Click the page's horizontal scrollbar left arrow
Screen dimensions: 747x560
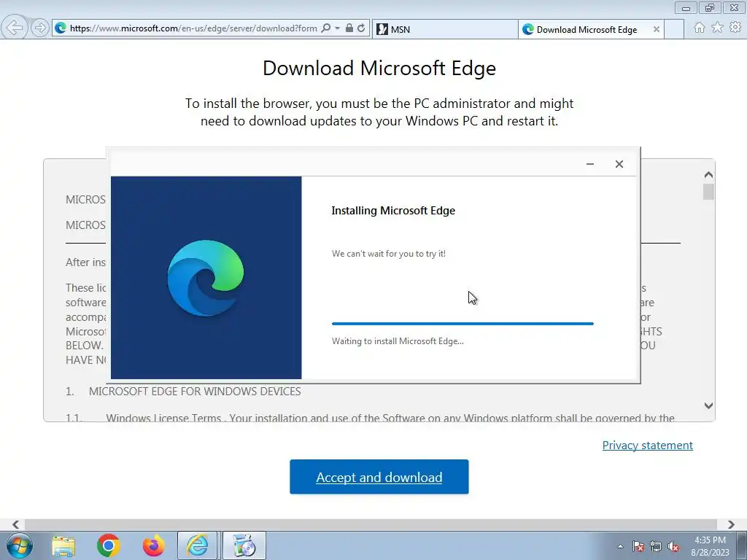[x=15, y=524]
